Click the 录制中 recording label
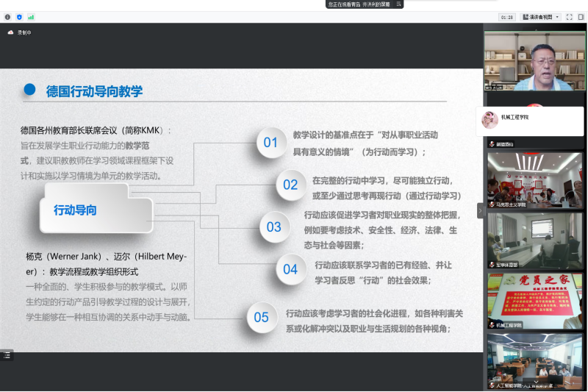Image resolution: width=588 pixels, height=392 pixels. click(24, 32)
